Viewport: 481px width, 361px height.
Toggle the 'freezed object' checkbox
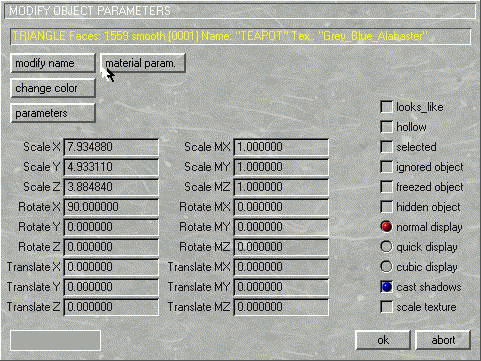click(x=386, y=187)
